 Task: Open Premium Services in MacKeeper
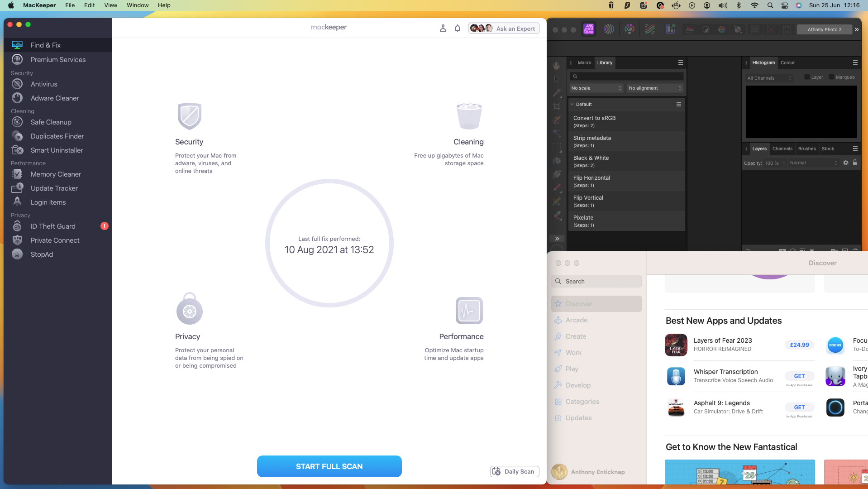tap(58, 60)
